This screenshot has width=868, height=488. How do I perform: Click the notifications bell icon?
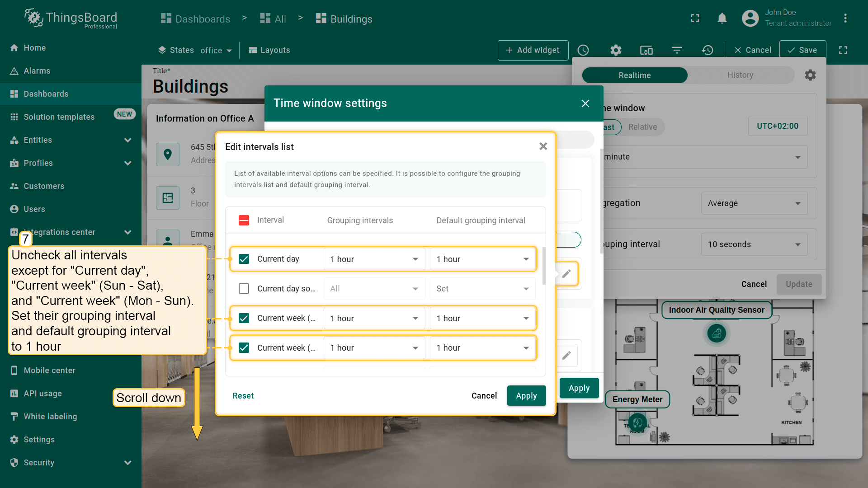pyautogui.click(x=722, y=18)
